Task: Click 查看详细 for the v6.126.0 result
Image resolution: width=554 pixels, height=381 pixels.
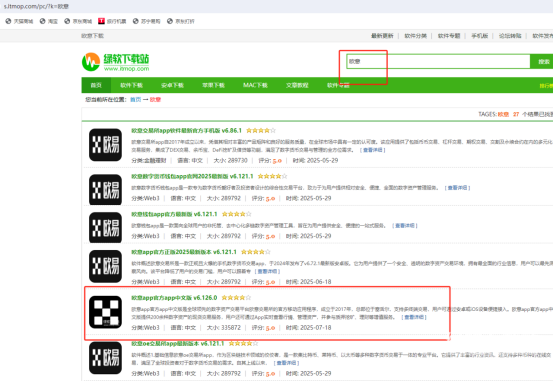Action: coord(414,317)
